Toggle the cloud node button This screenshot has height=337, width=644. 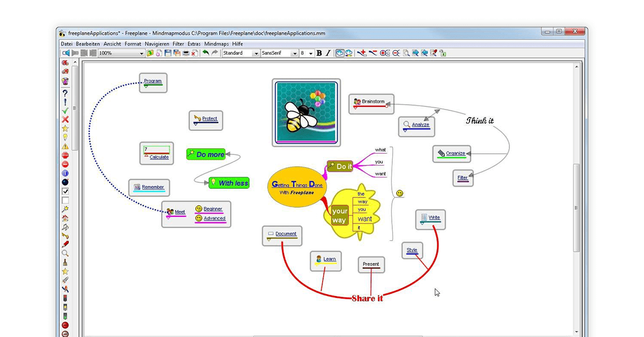340,53
